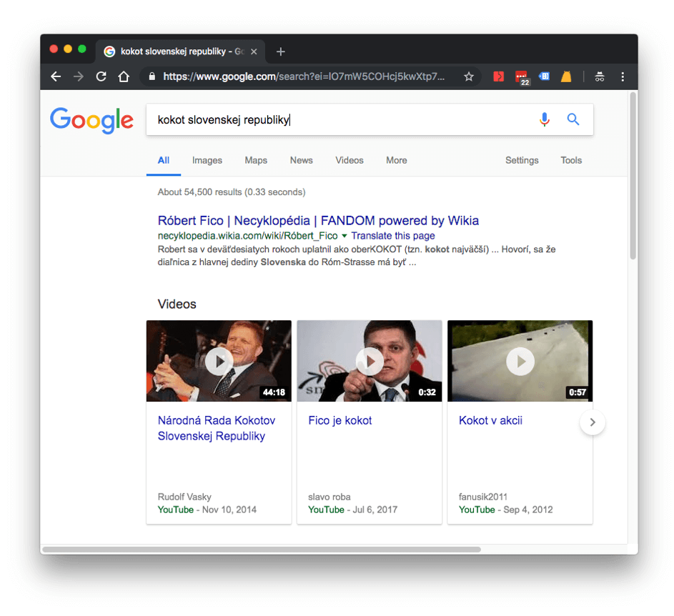The height and width of the screenshot is (616, 674).
Task: Switch to the Images tab
Action: 207,160
